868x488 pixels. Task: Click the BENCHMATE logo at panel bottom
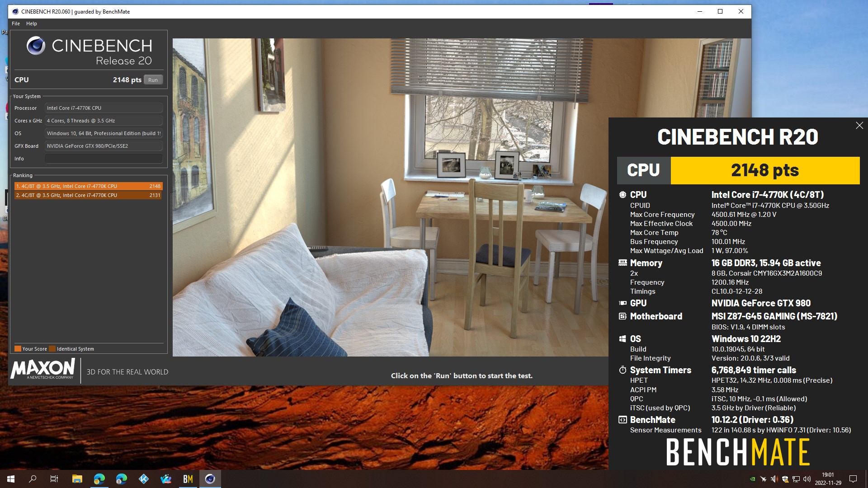coord(738,452)
